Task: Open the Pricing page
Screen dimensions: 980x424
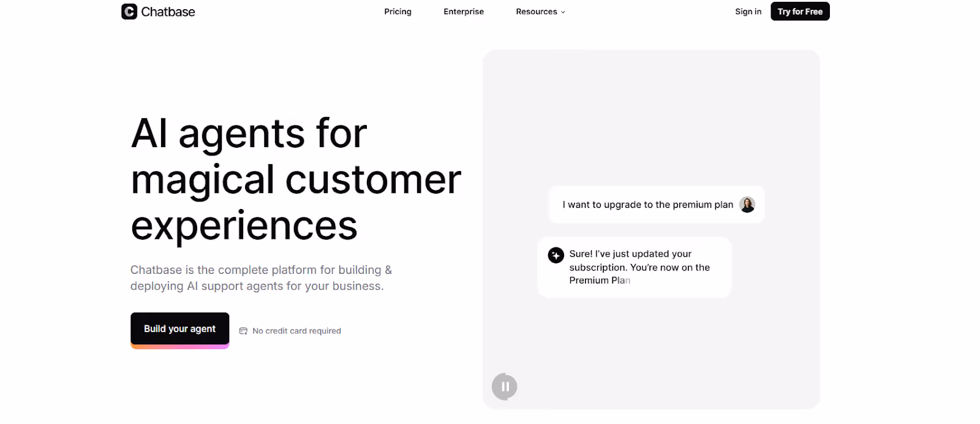Action: 398,12
